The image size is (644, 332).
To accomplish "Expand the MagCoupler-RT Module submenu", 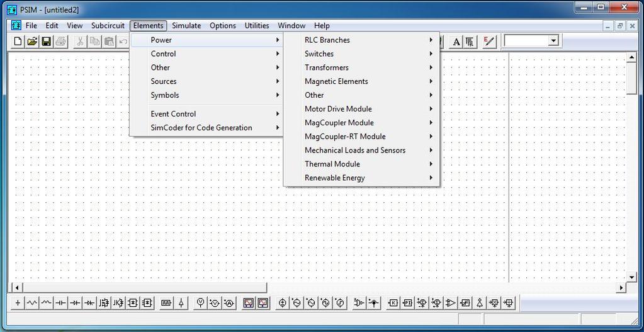I will click(362, 137).
